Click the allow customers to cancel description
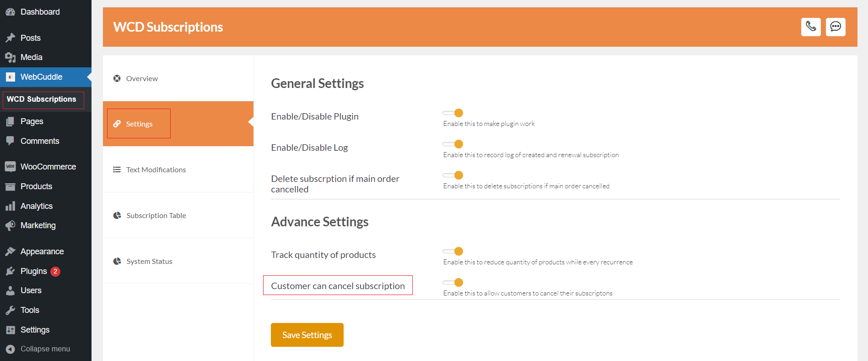Viewport: 868px width, 361px height. [528, 293]
